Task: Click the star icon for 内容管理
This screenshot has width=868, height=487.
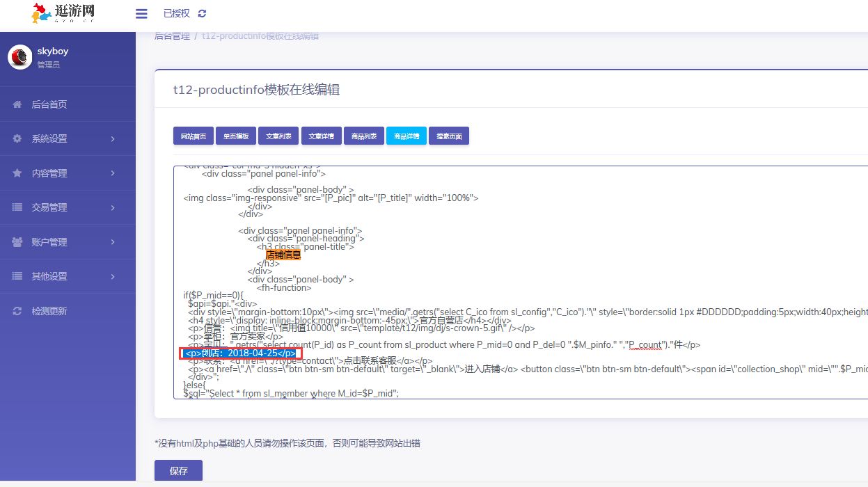Action: tap(17, 173)
